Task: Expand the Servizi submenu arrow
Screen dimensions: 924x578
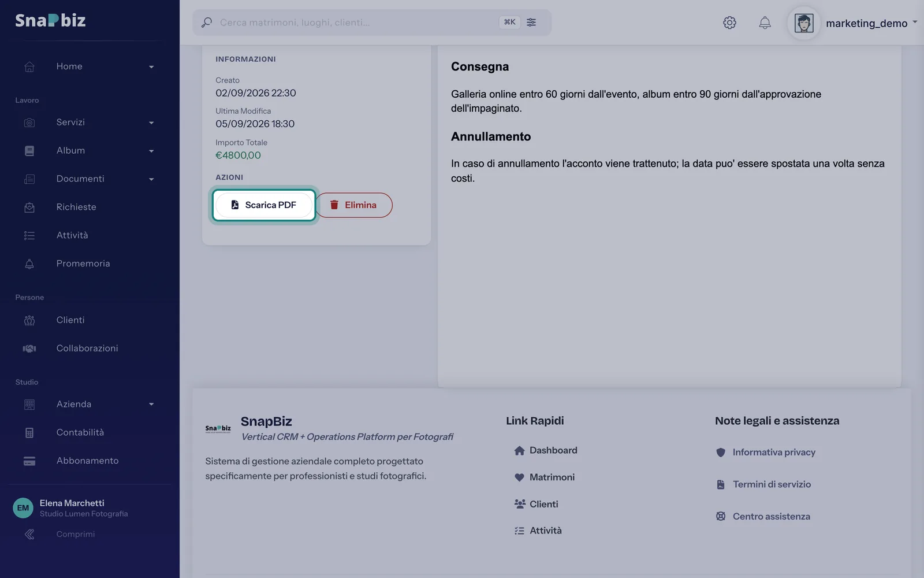Action: (151, 123)
